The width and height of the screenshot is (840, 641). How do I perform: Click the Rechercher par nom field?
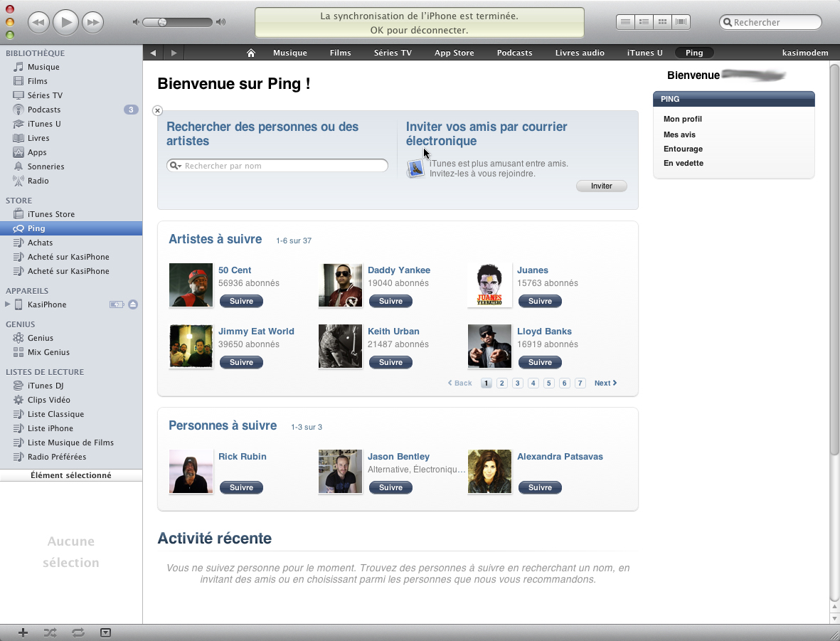click(277, 166)
